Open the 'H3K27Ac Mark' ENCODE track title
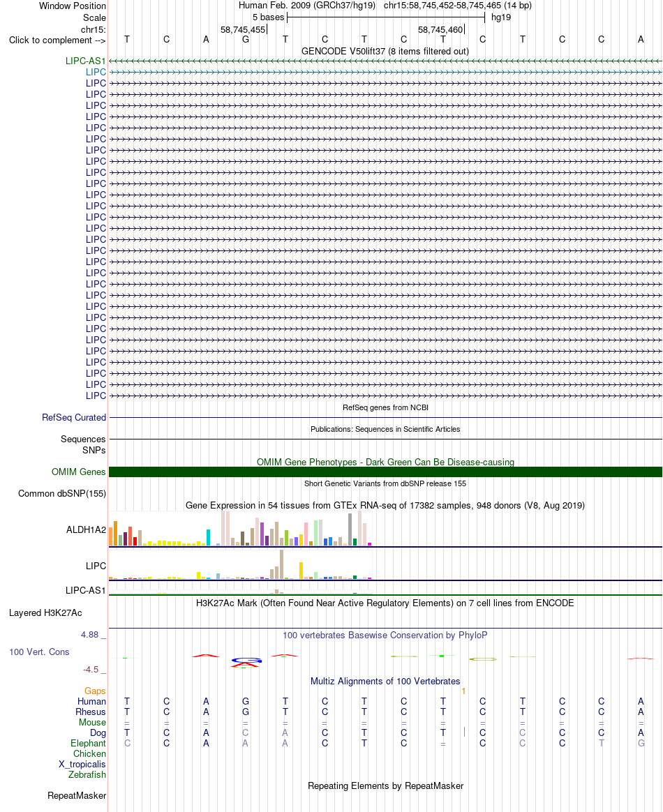The image size is (663, 812). pos(385,603)
